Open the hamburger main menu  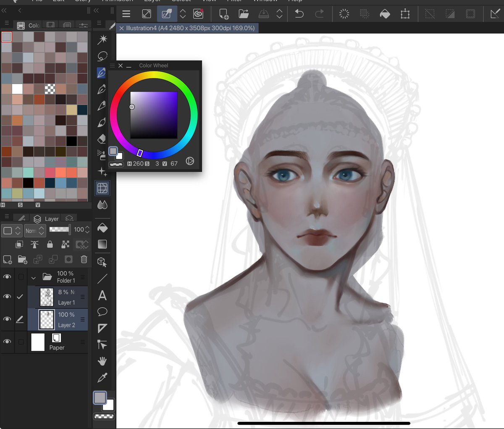pyautogui.click(x=126, y=14)
